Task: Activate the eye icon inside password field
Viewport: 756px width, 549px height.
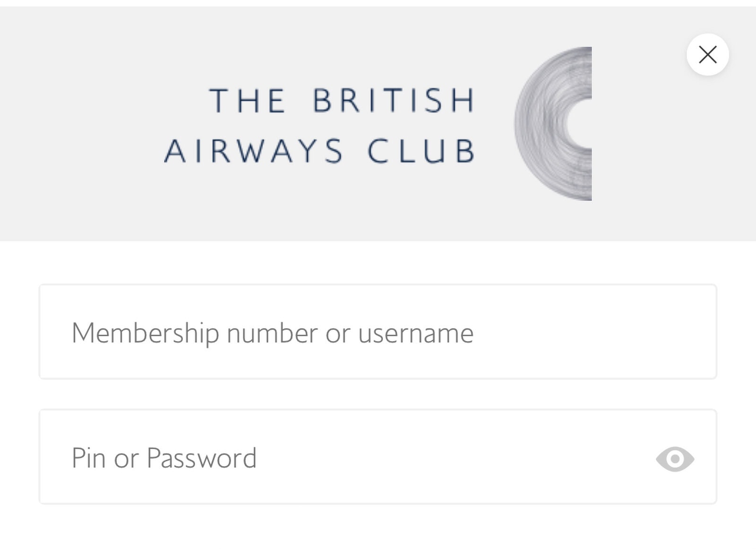Action: (x=675, y=459)
